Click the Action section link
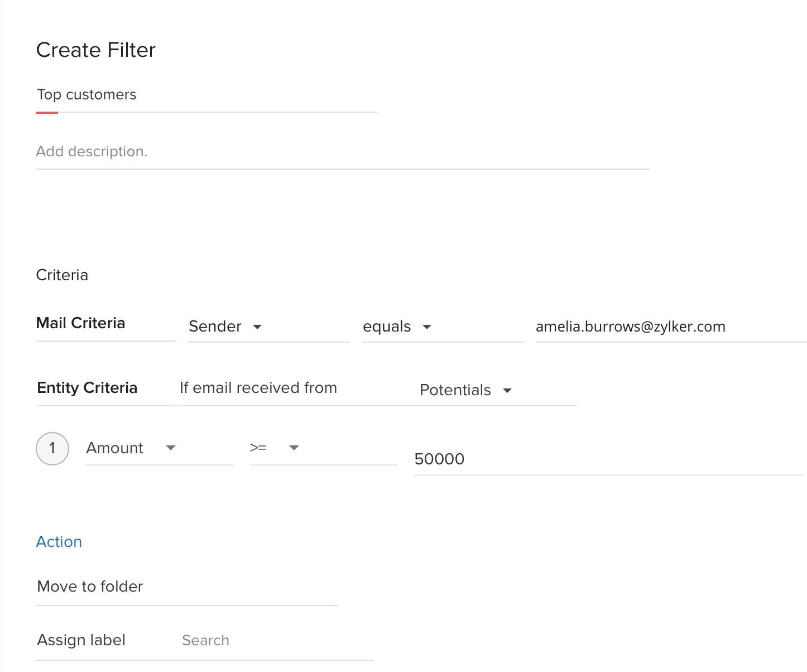Image resolution: width=807 pixels, height=672 pixels. tap(59, 542)
